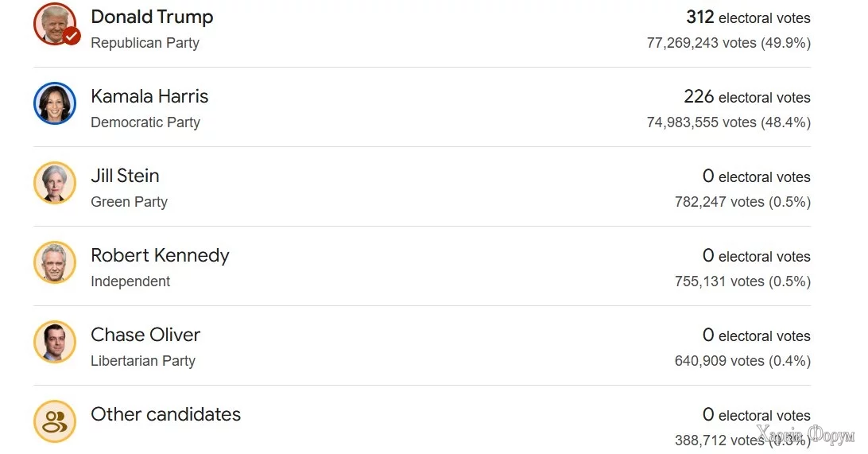Open the Kamala Harris candidate name

pos(149,96)
